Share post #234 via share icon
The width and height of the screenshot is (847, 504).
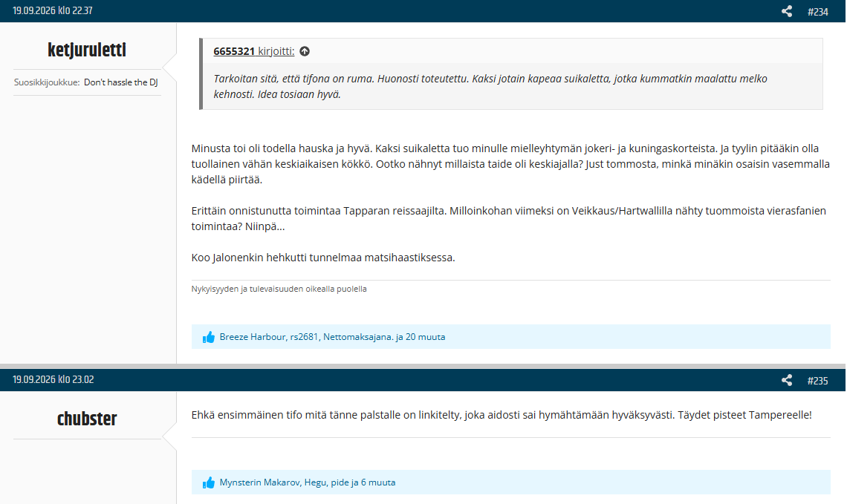[787, 11]
